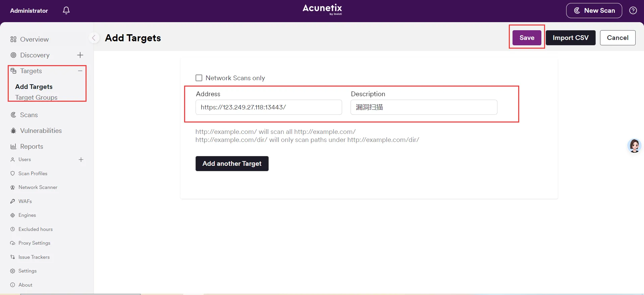
Task: Click the Settings gear icon
Action: (x=13, y=271)
